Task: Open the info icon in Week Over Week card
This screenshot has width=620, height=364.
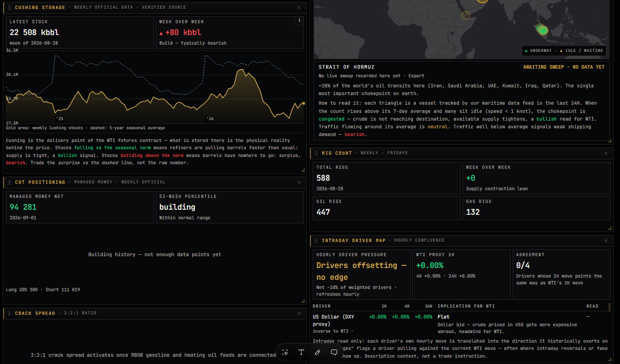Action: (x=299, y=20)
